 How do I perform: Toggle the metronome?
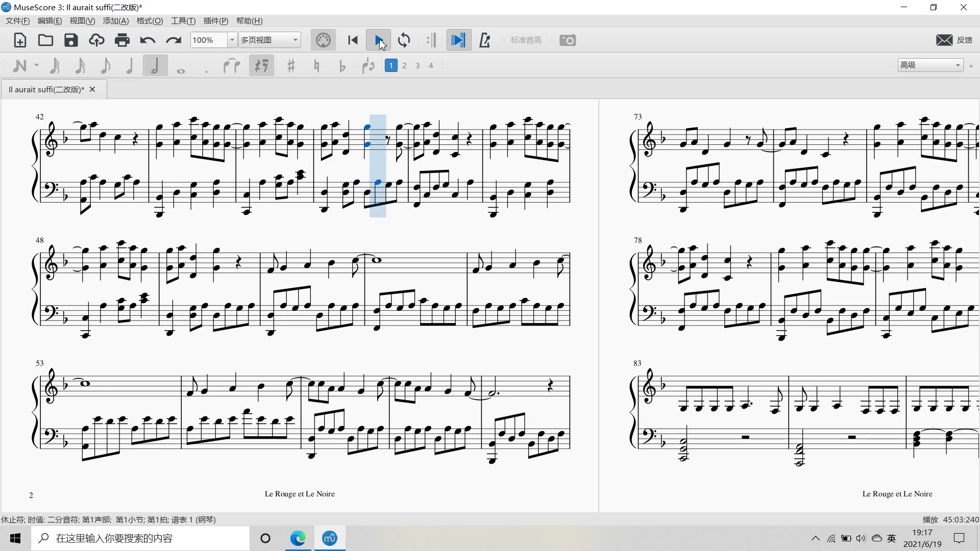485,40
